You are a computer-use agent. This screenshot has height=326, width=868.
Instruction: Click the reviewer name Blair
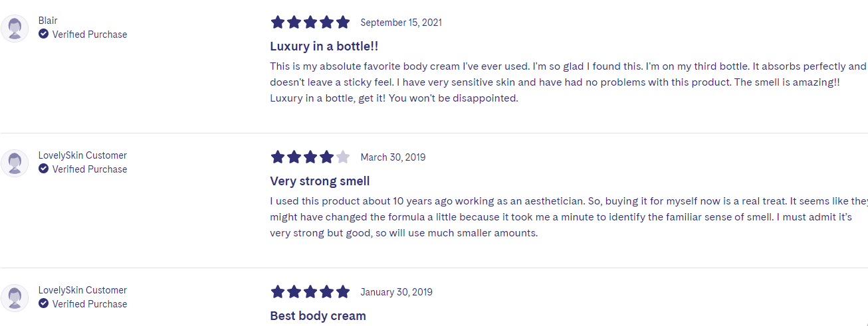pos(48,21)
